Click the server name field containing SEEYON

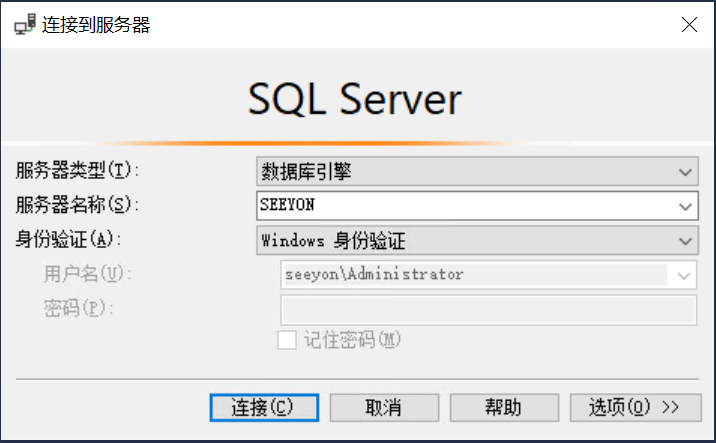[465, 206]
